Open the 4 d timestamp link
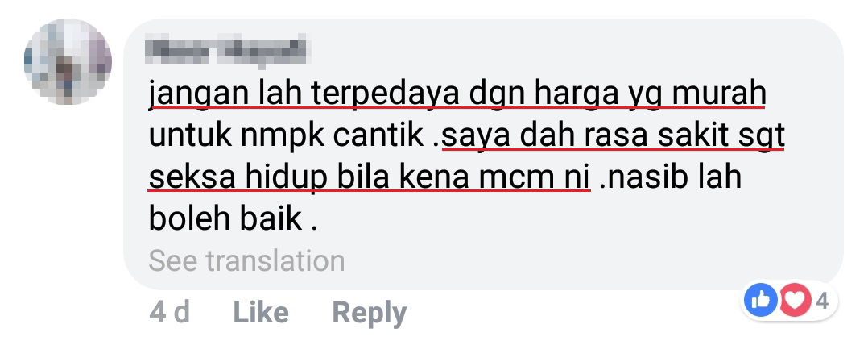This screenshot has height=341, width=868. [x=169, y=314]
